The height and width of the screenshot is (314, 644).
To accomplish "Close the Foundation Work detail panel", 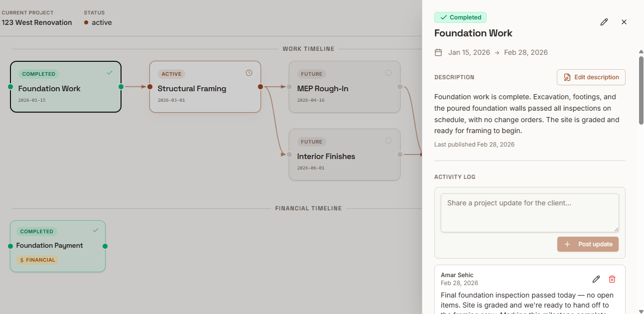I will 624,22.
